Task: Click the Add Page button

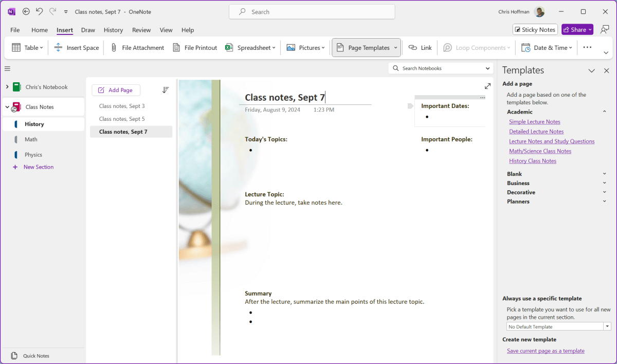Action: click(x=116, y=90)
